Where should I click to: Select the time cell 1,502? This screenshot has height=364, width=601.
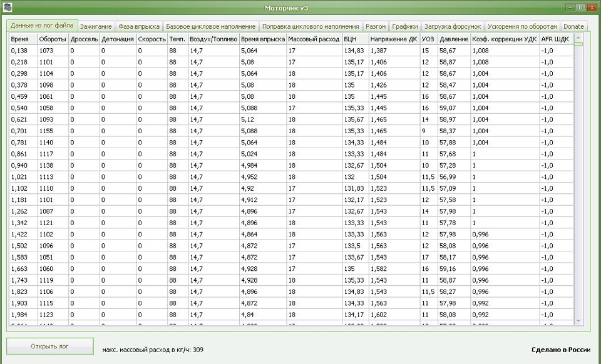23,246
